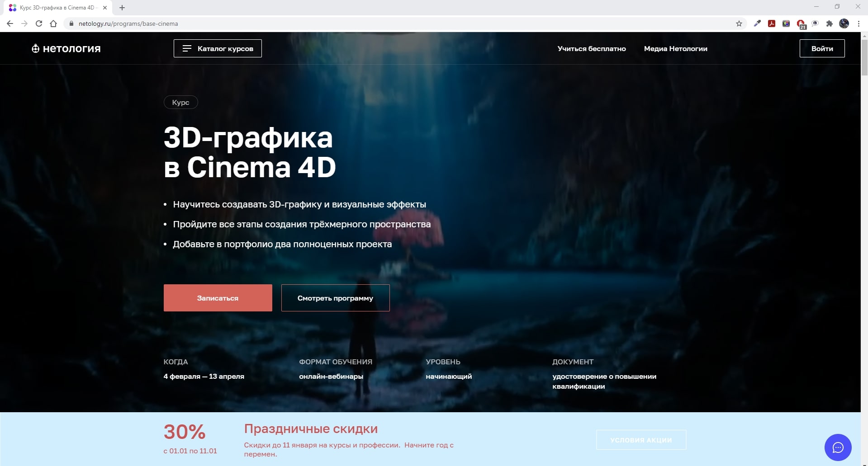
Task: Open the Chrome profile avatar
Action: coord(844,24)
